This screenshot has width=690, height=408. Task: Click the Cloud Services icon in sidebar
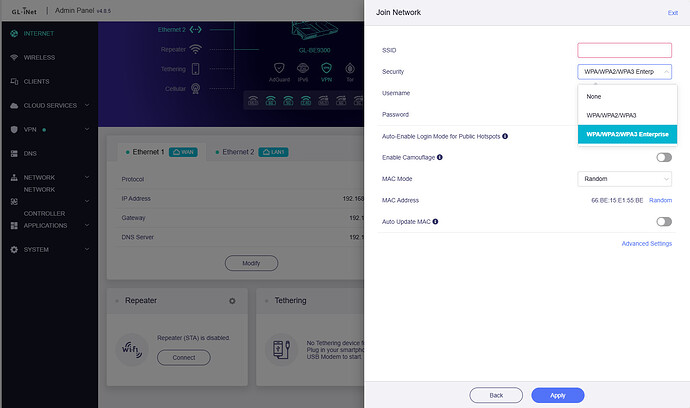tap(14, 105)
